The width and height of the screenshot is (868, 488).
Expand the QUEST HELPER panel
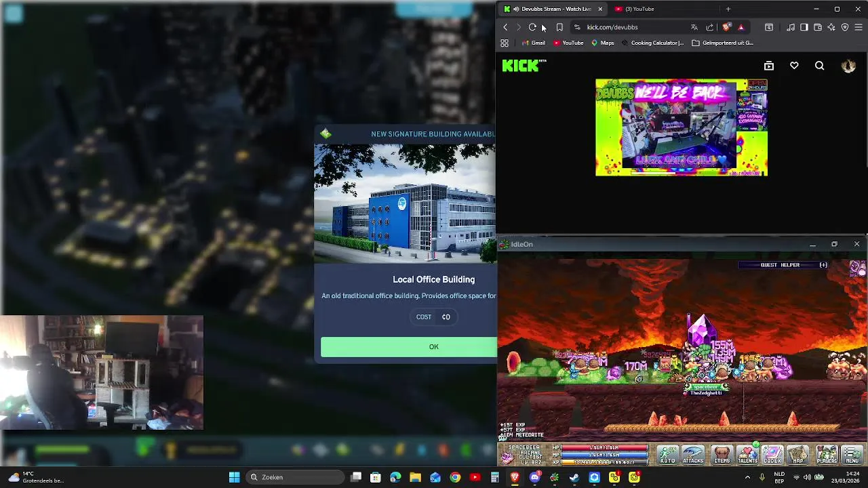click(823, 265)
